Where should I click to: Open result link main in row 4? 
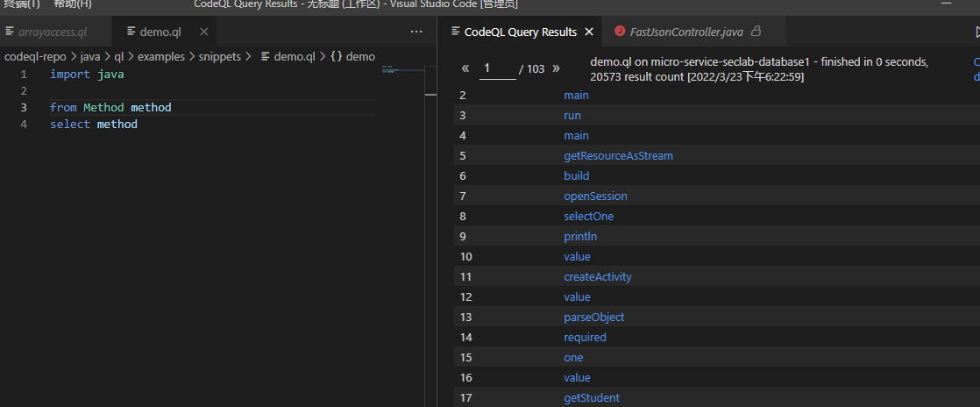click(576, 136)
